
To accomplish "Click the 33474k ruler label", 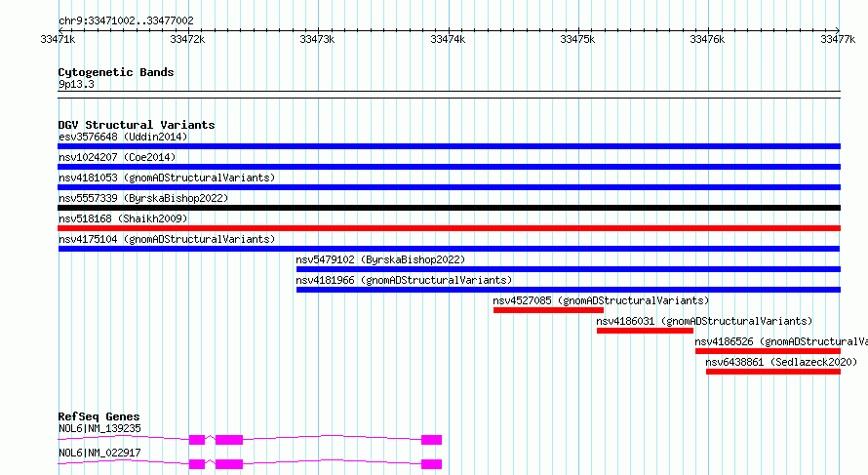I will [x=448, y=39].
